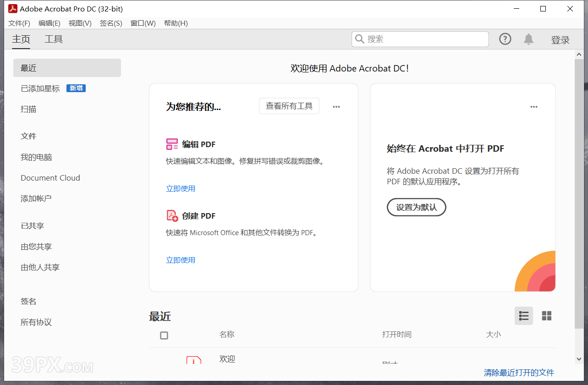Maximize the Acrobat window

coord(543,9)
